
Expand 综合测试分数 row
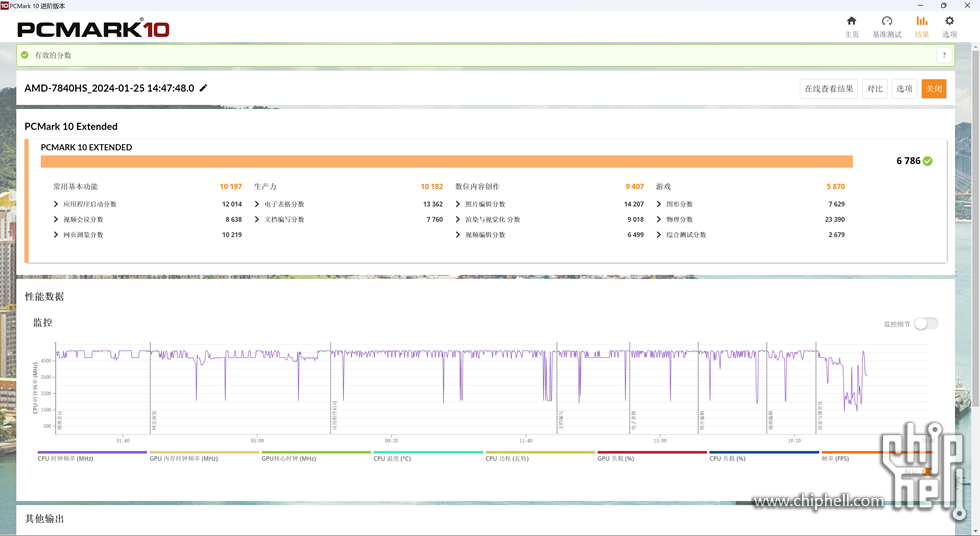click(x=659, y=235)
